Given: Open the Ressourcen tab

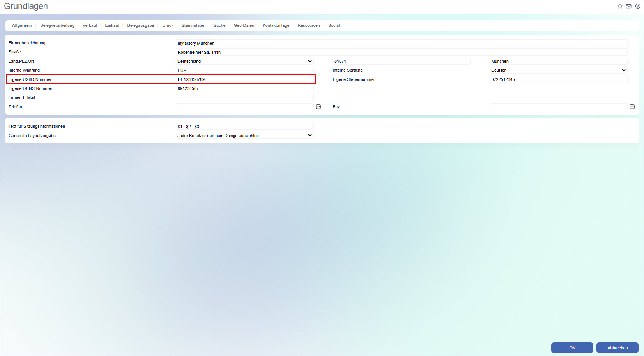Looking at the screenshot, I should coord(309,25).
